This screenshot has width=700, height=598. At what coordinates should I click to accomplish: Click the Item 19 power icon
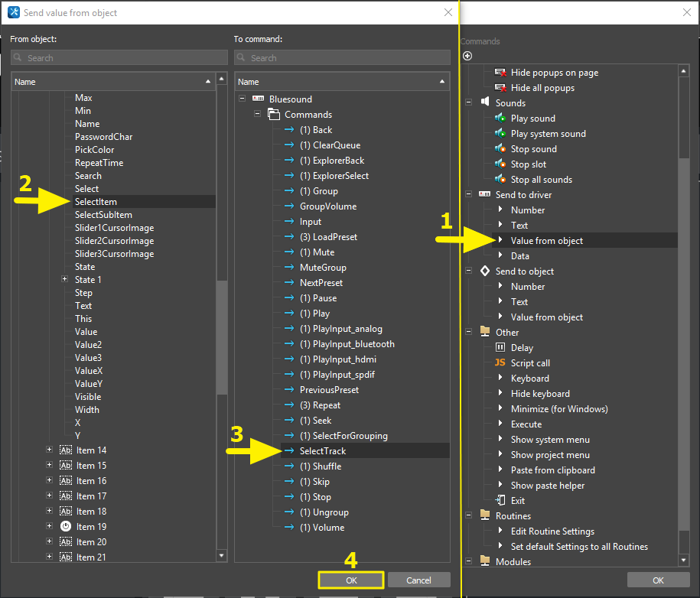point(66,527)
